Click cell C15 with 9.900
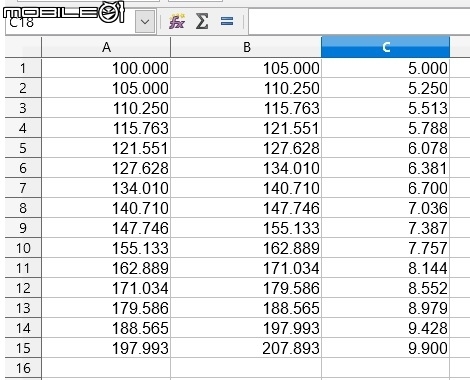This screenshot has height=380, width=470. [386, 348]
